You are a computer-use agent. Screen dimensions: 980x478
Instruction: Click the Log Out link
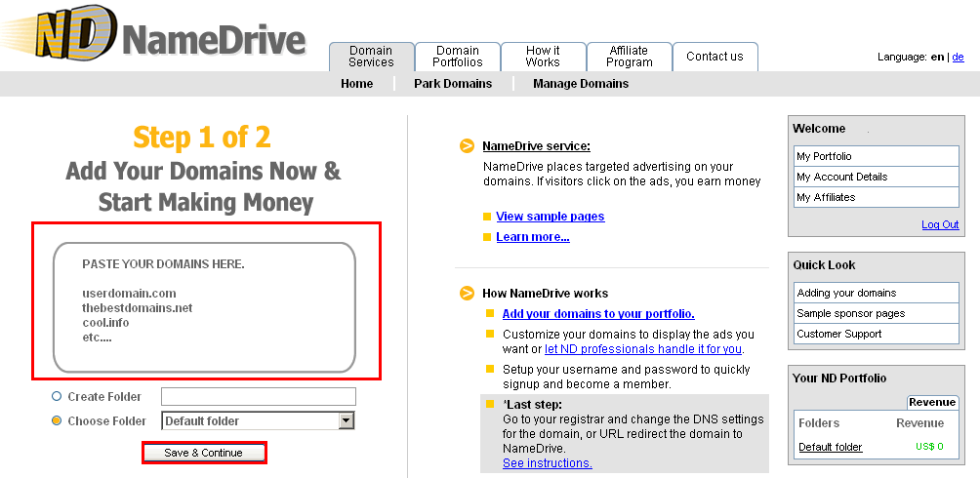[x=940, y=225]
